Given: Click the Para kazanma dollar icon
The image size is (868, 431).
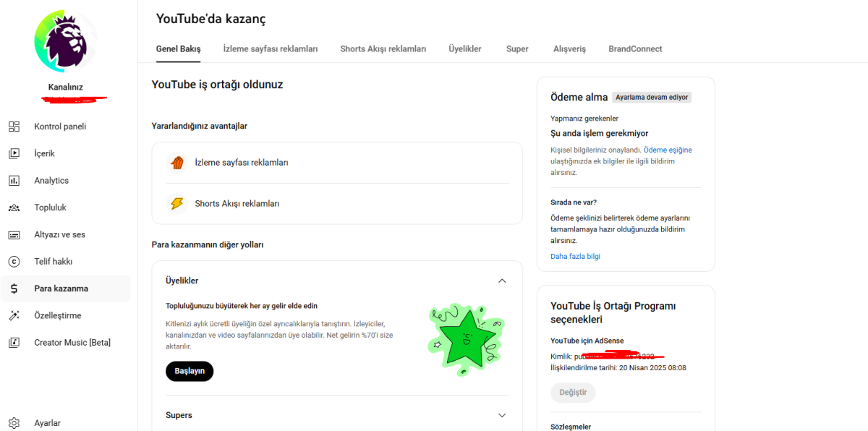Looking at the screenshot, I should [x=14, y=289].
